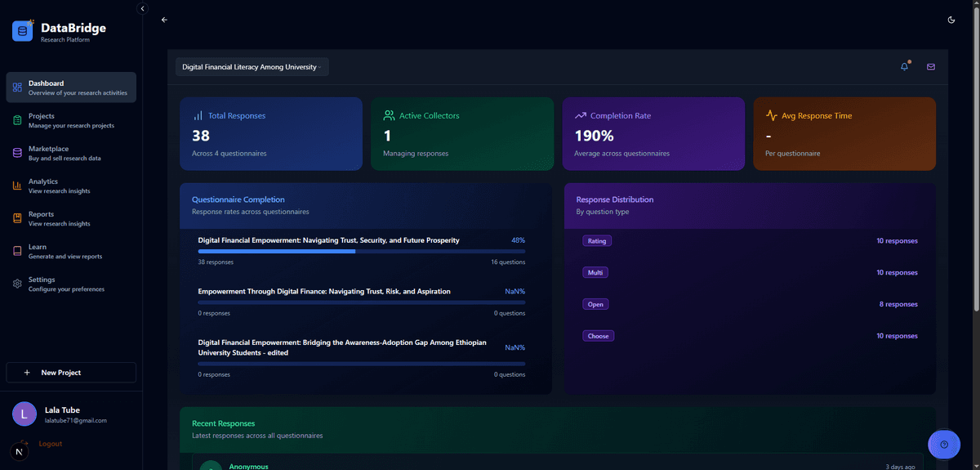980x470 pixels.
Task: Click the round N badge icon
Action: [19, 451]
